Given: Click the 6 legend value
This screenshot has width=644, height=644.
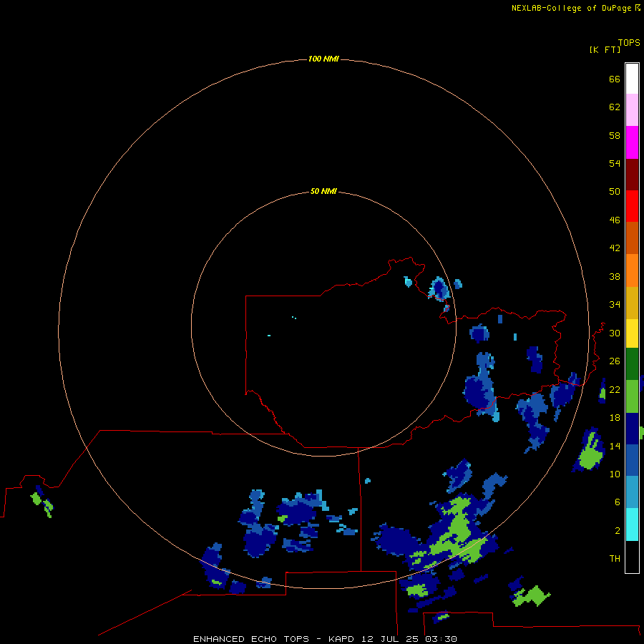Looking at the screenshot, I should point(618,502).
